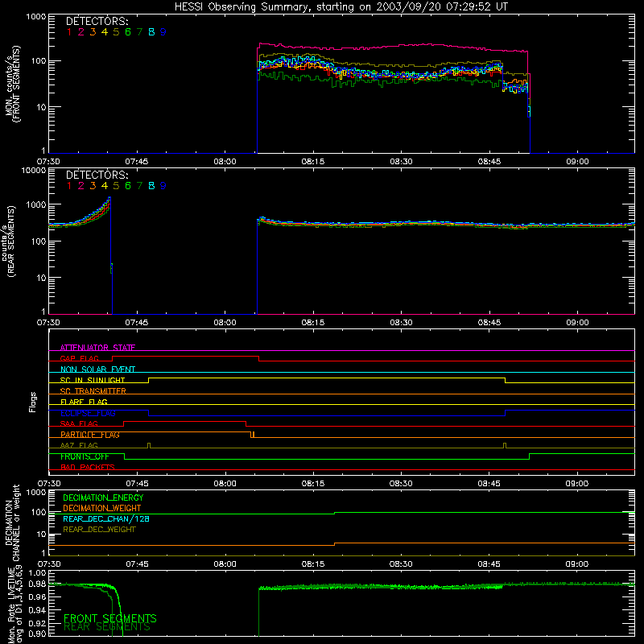This screenshot has width=644, height=644.
Task: Click the DECIMATION_ENERGY legend entry
Action: tap(103, 497)
